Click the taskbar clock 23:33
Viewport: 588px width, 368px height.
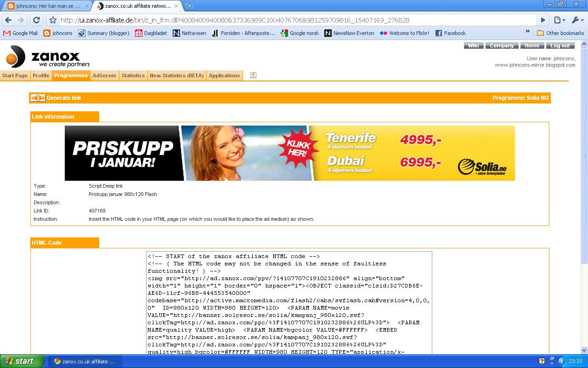point(575,362)
